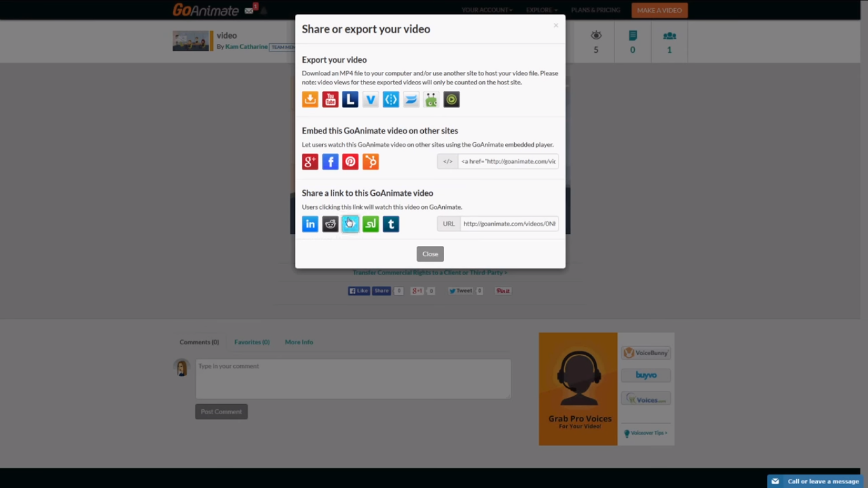
Task: Export the video to YouTube
Action: click(330, 99)
